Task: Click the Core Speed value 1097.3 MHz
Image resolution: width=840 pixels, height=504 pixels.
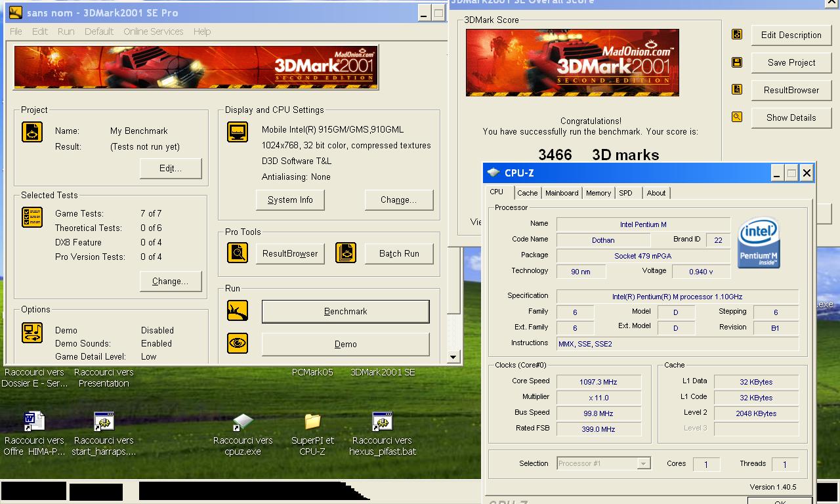Action: coord(598,382)
